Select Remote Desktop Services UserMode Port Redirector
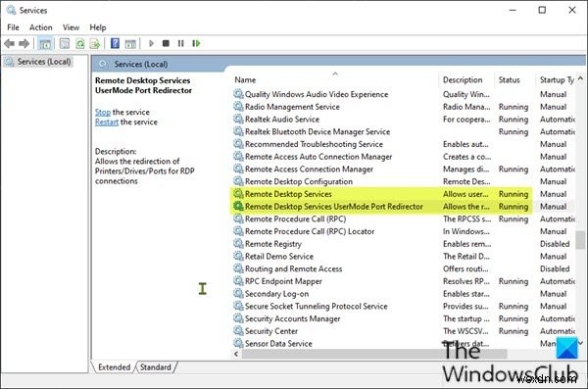 334,207
